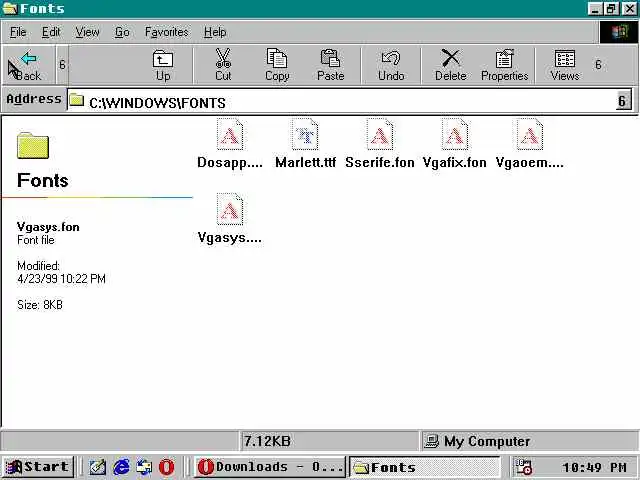Click the clock showing 10:49 PM
This screenshot has width=640, height=480.
click(594, 467)
